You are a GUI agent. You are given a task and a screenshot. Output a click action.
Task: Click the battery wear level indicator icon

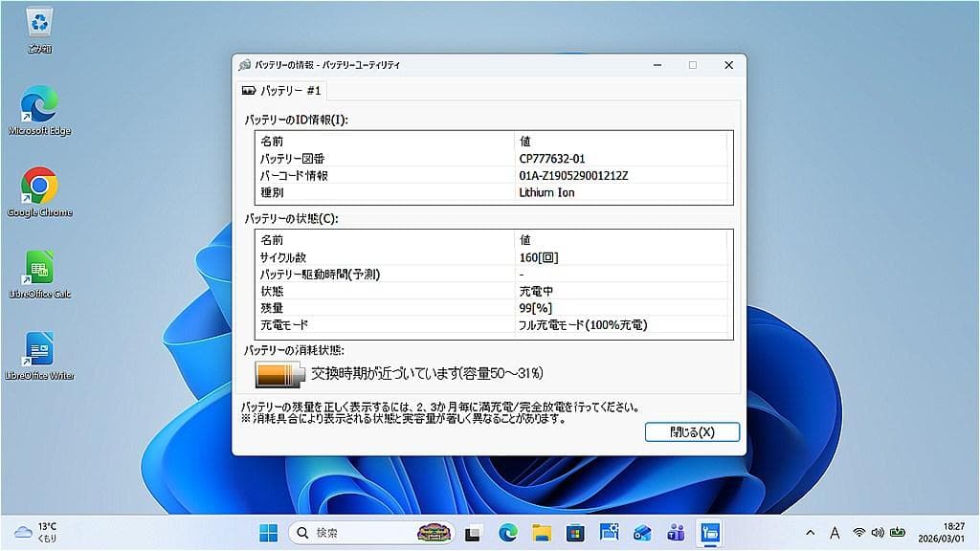click(x=279, y=374)
